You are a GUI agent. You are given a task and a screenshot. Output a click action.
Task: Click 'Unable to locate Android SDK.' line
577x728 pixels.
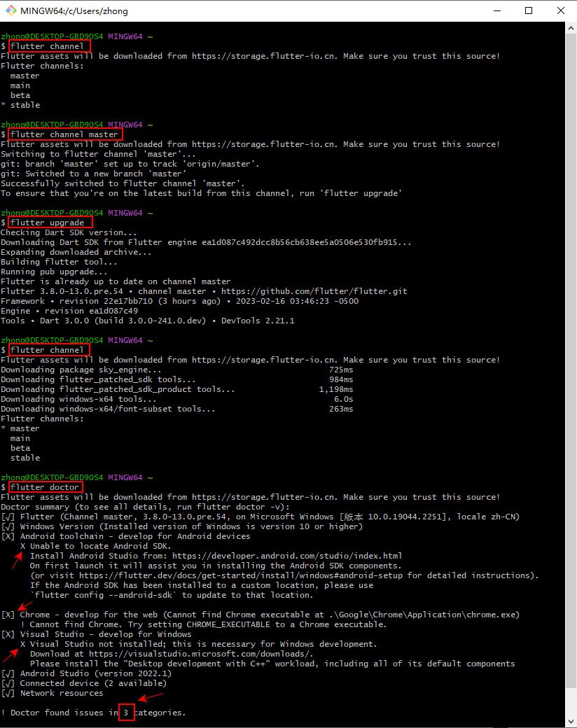click(96, 546)
